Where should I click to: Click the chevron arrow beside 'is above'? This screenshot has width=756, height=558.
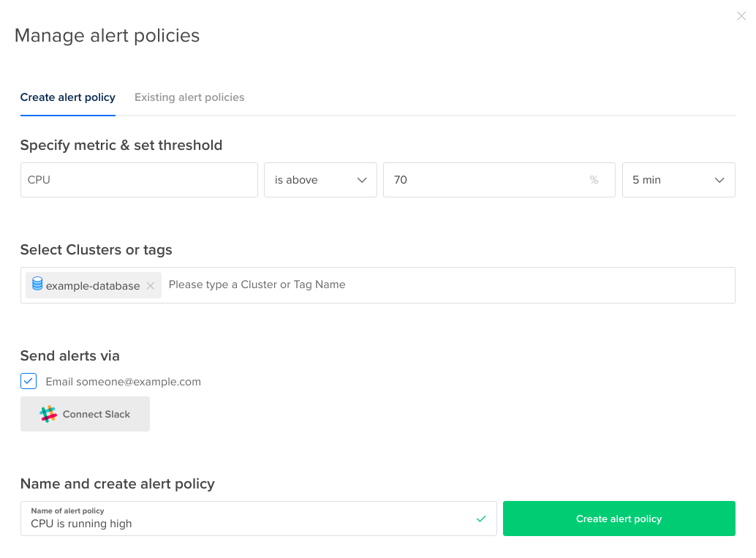[361, 180]
